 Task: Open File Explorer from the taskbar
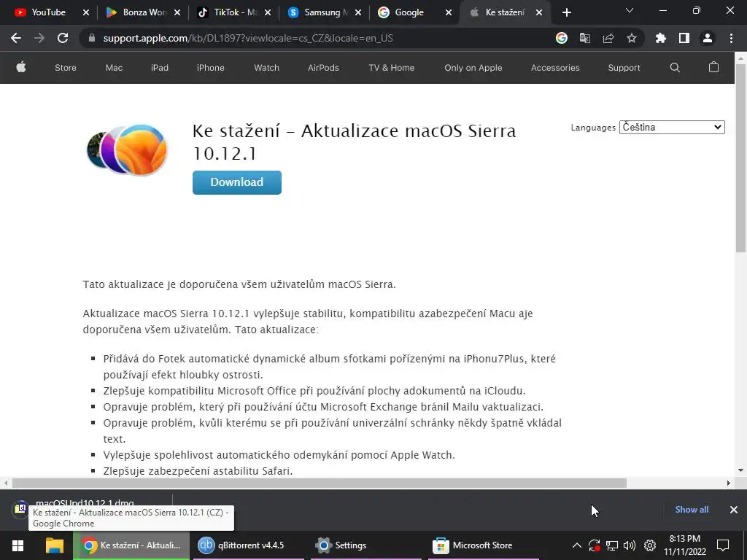(x=54, y=545)
